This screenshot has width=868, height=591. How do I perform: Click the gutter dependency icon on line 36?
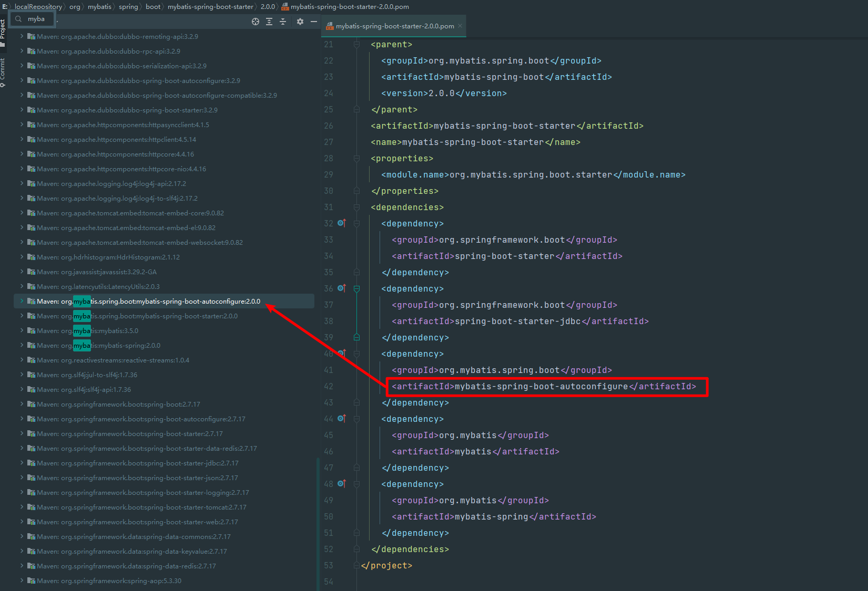click(x=342, y=288)
